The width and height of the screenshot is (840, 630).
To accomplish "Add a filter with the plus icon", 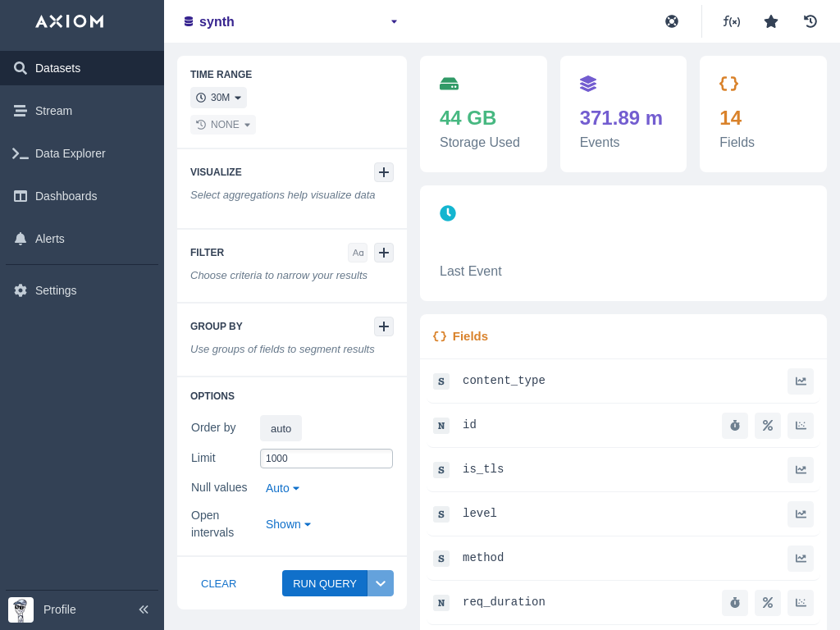I will coord(384,253).
